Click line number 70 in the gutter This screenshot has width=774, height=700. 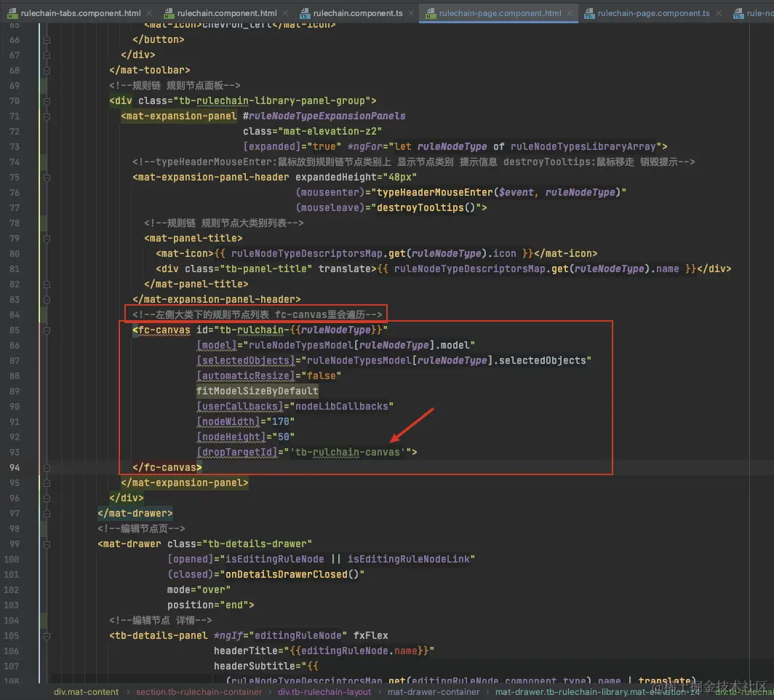pos(14,101)
